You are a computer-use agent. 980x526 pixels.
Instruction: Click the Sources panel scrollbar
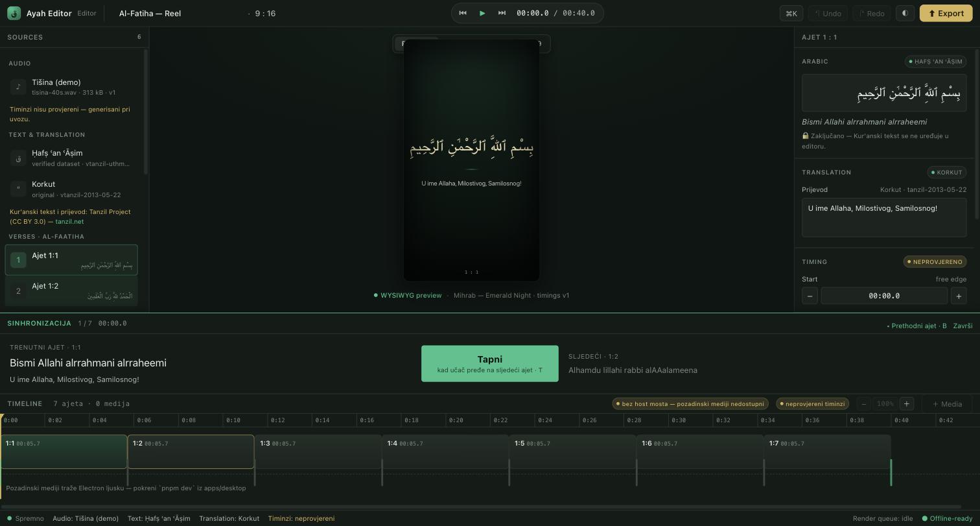tap(146, 112)
